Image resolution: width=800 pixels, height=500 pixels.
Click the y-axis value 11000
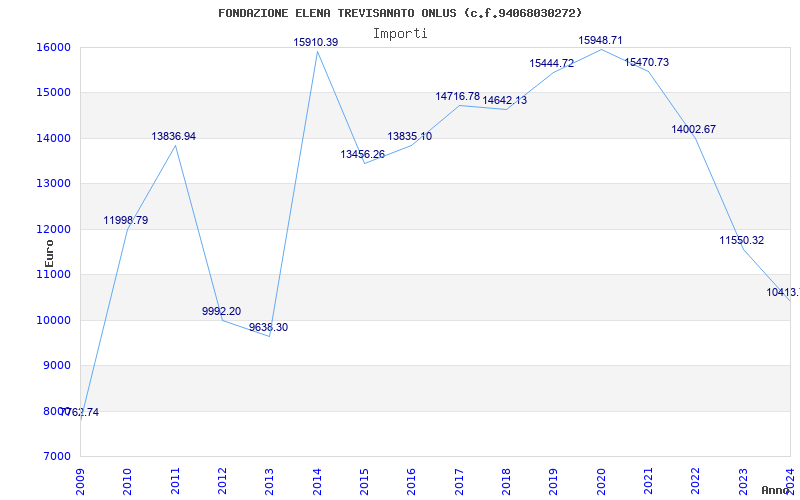tap(53, 274)
